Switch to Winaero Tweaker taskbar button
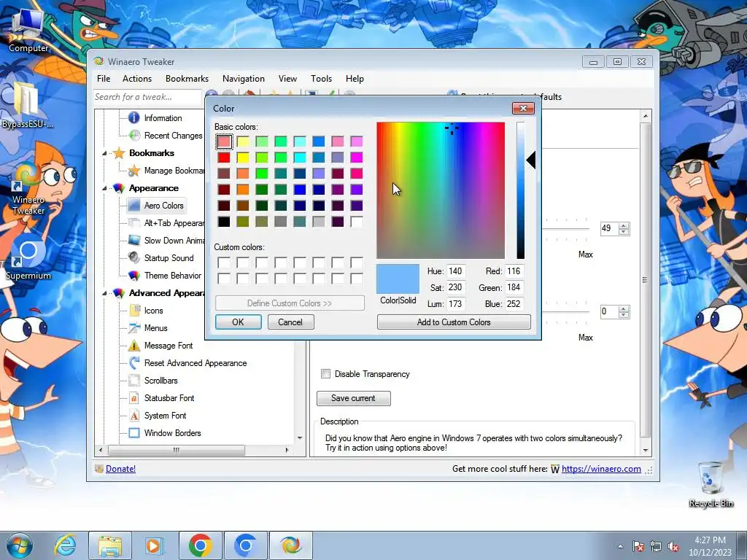Viewport: 747px width, 560px height. [x=290, y=545]
